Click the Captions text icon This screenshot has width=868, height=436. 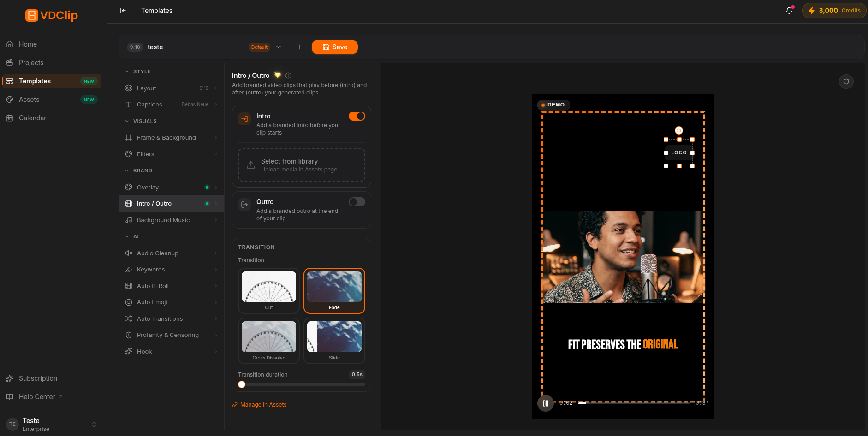pos(129,105)
